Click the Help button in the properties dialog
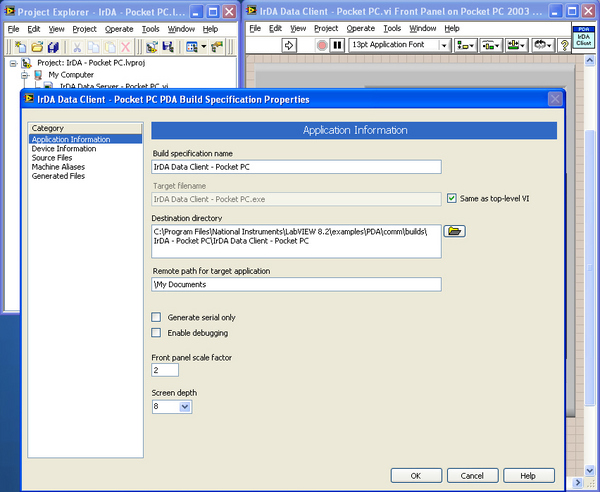Viewport: 600px width, 492px height. pyautogui.click(x=528, y=476)
